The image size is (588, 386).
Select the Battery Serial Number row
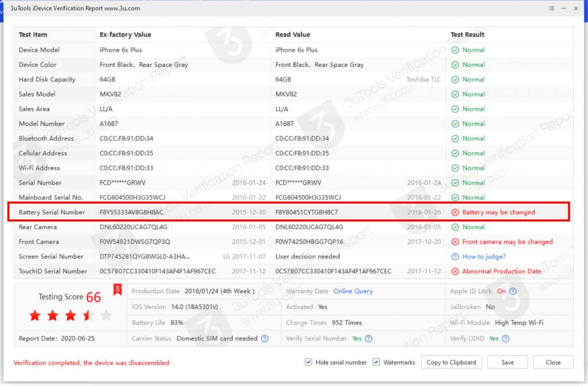pyautogui.click(x=52, y=212)
